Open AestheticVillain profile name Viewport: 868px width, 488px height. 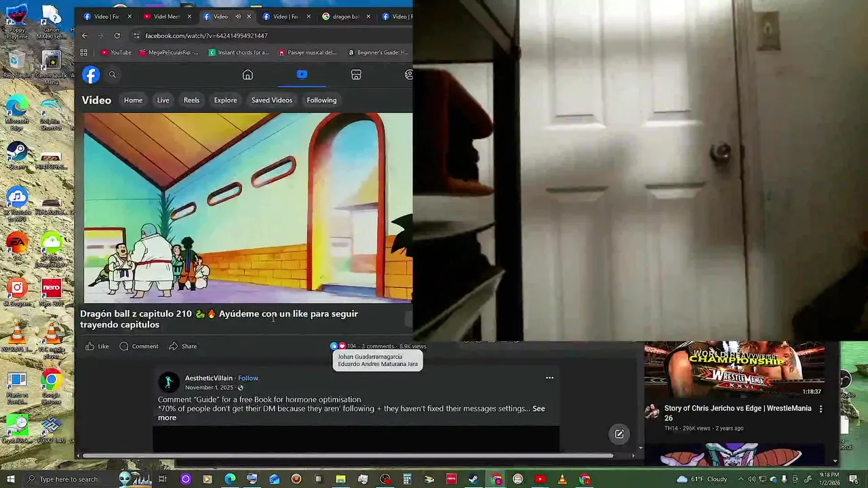point(209,378)
